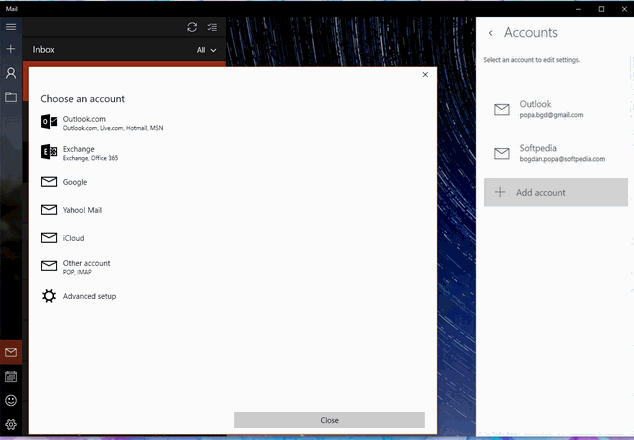Image resolution: width=634 pixels, height=440 pixels.
Task: Click the Other account envelope icon
Action: coord(49,266)
